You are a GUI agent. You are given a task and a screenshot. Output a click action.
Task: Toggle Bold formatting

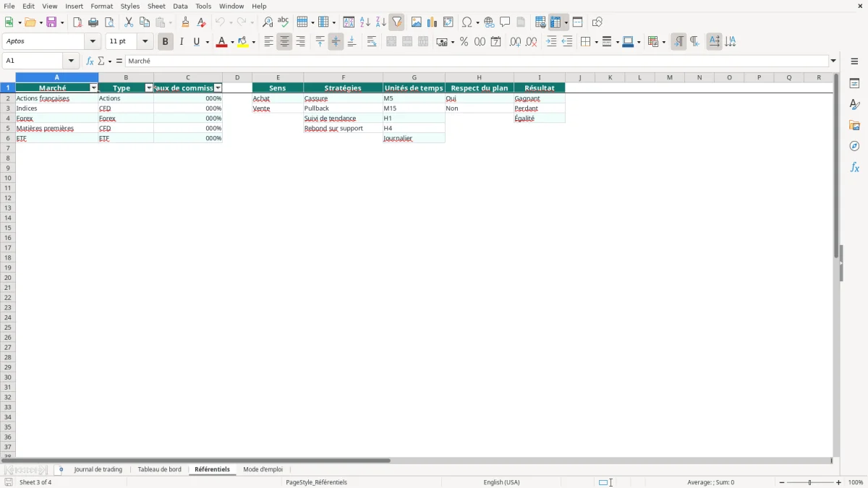pyautogui.click(x=165, y=42)
